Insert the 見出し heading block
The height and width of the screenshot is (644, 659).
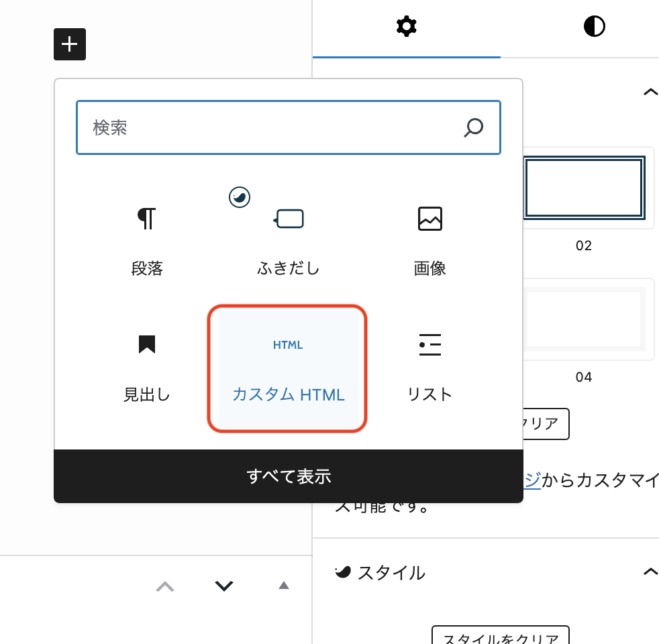[147, 368]
